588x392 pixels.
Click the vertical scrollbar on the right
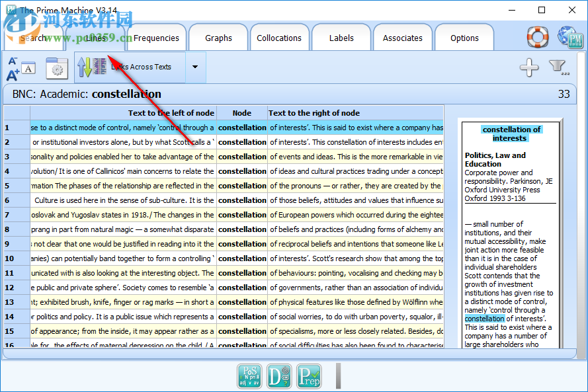[x=581, y=206]
